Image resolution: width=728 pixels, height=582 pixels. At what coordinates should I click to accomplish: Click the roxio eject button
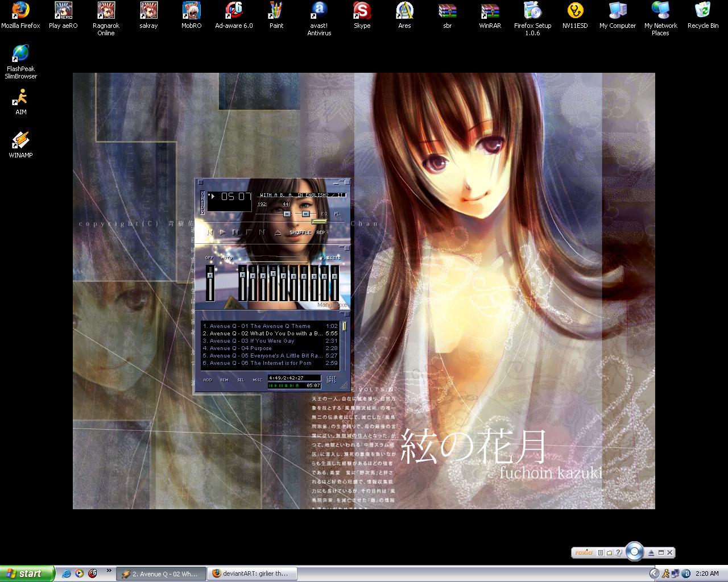pos(651,552)
